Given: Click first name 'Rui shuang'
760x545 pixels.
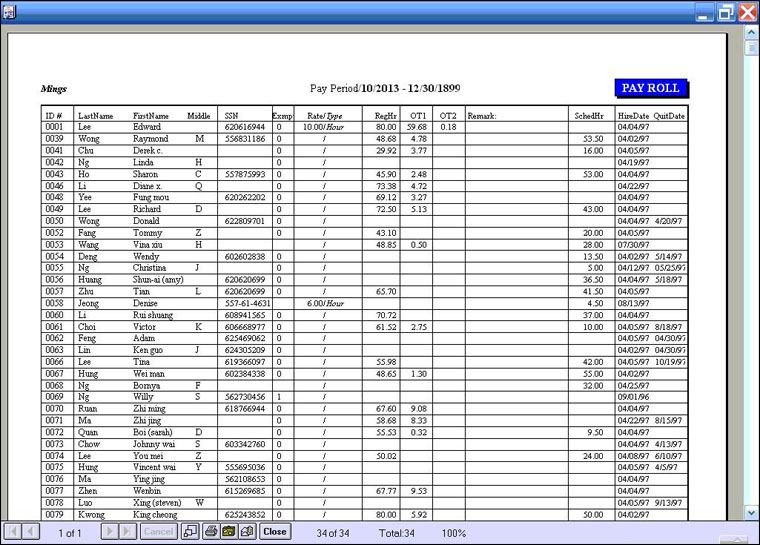Looking at the screenshot, I should [x=153, y=315].
